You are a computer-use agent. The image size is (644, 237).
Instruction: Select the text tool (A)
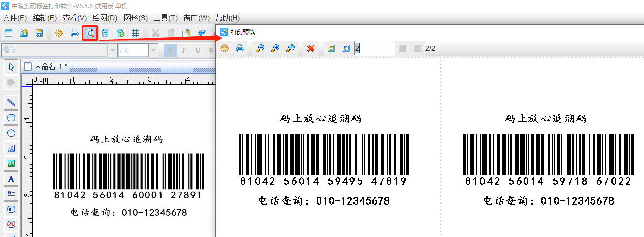[x=11, y=179]
